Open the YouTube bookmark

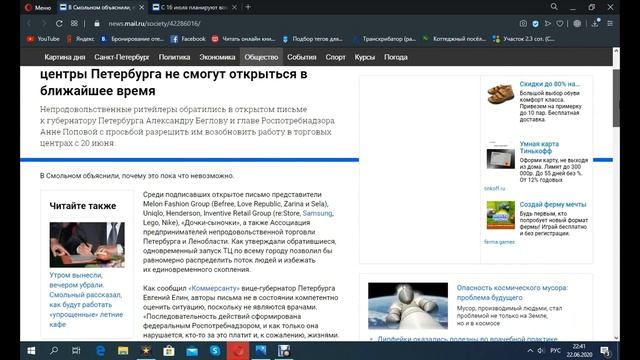(x=43, y=39)
